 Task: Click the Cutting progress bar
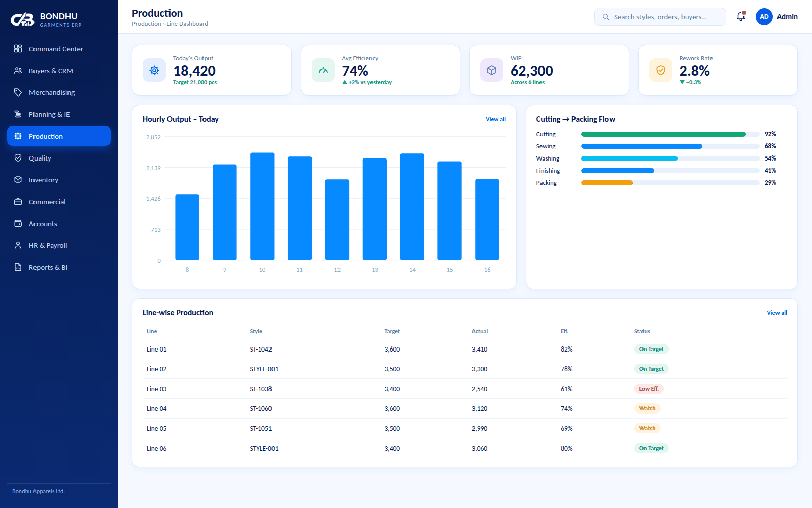[670, 134]
